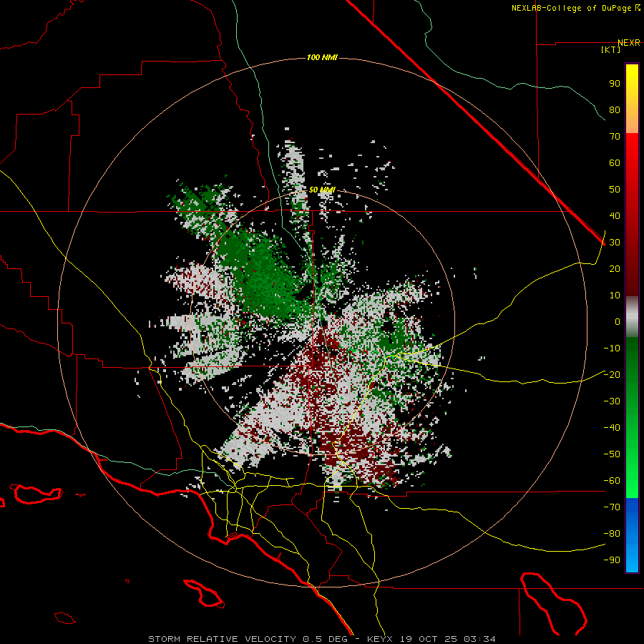Click the NEXR label at top right
Image resolution: width=644 pixels, height=644 pixels.
pyautogui.click(x=628, y=43)
